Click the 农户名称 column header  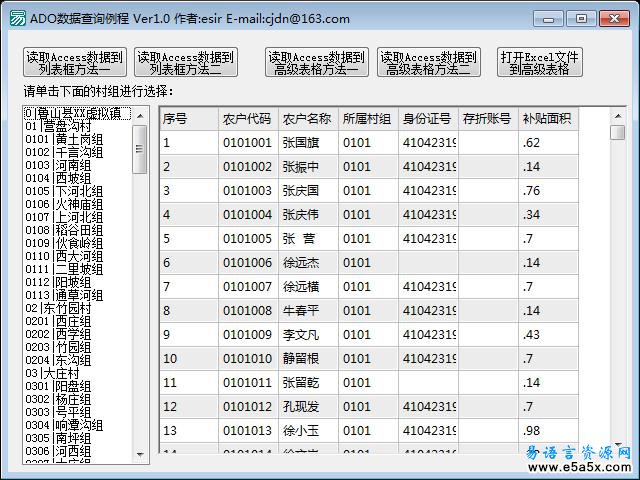[307, 119]
